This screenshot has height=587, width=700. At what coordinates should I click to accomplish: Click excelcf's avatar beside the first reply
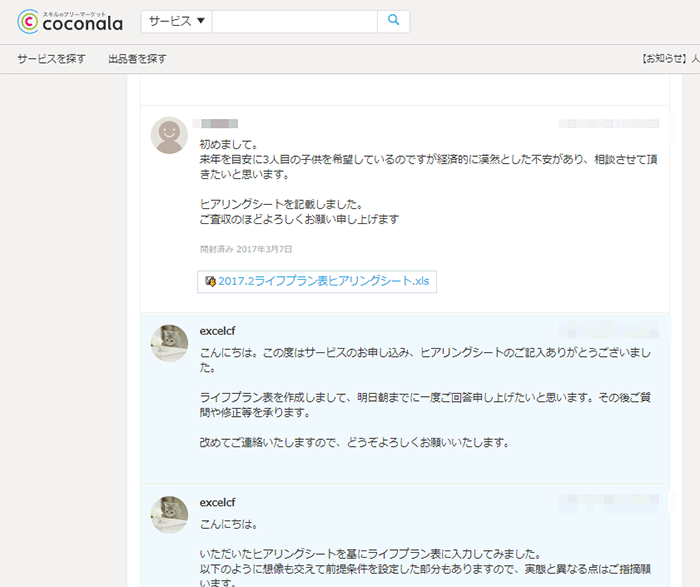169,343
